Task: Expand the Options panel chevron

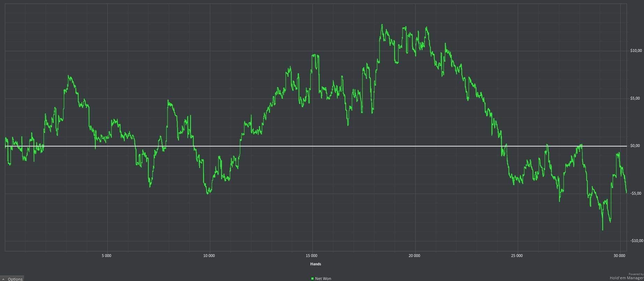Action: pos(3,279)
